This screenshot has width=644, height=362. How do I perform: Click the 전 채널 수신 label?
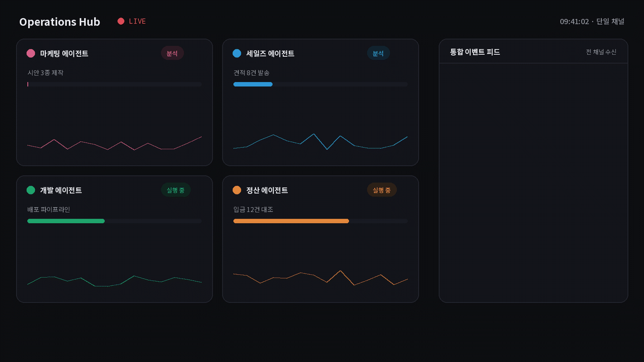[601, 52]
